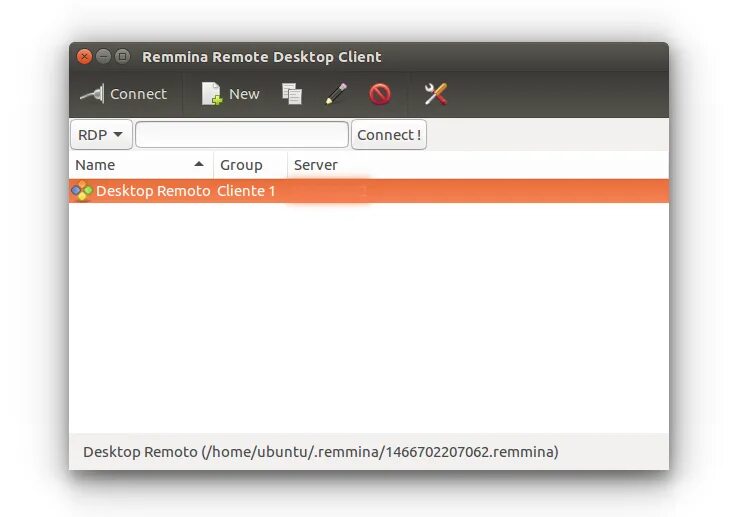Click the status bar remmina file path

pos(321,452)
